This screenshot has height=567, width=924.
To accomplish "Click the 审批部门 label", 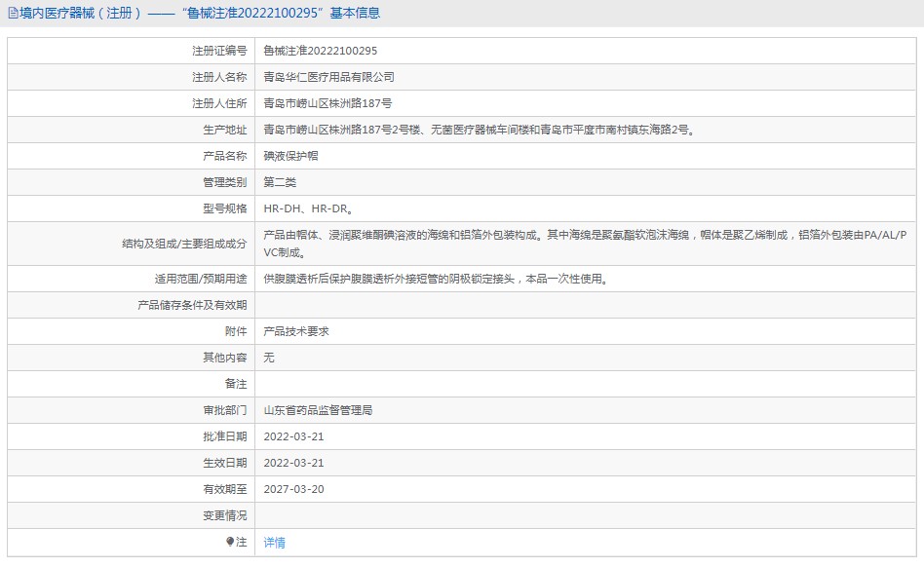I will point(224,410).
